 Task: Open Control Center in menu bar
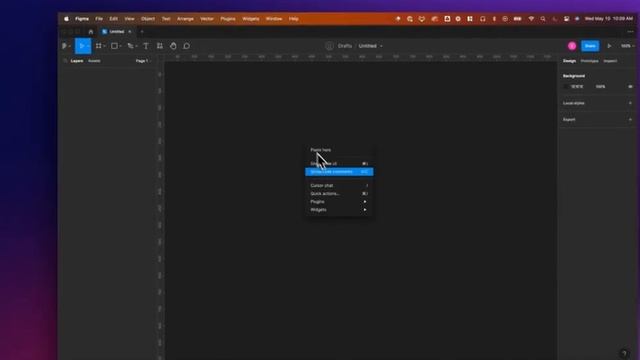[566, 19]
